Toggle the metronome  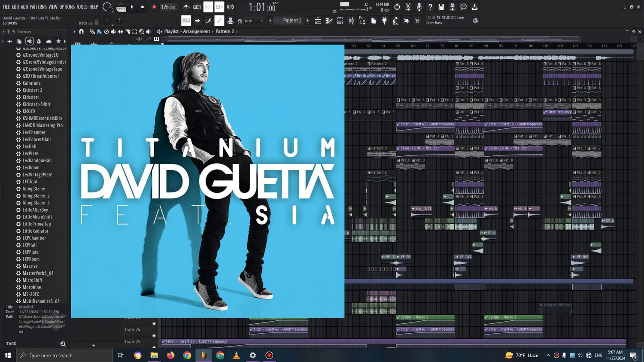pos(186,7)
